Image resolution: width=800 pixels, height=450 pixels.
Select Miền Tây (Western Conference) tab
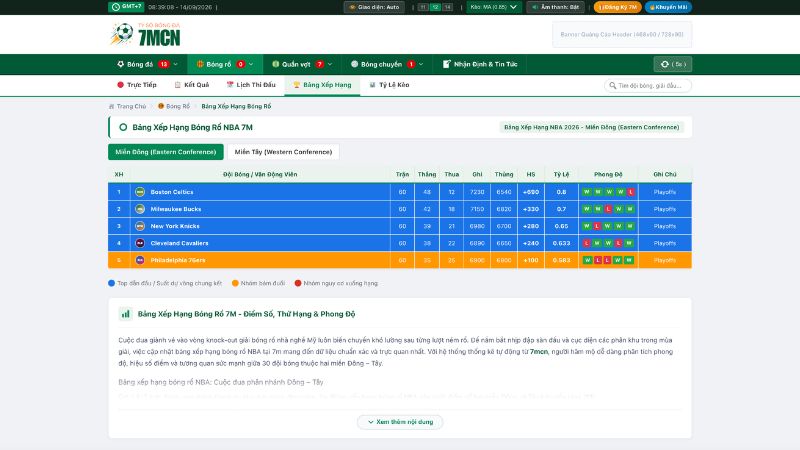(283, 152)
